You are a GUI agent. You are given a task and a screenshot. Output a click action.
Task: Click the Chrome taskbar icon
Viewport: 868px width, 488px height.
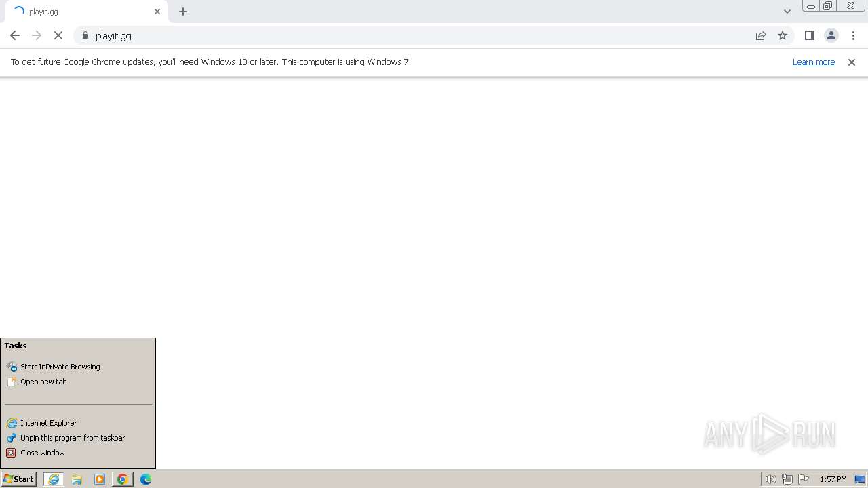tap(123, 479)
